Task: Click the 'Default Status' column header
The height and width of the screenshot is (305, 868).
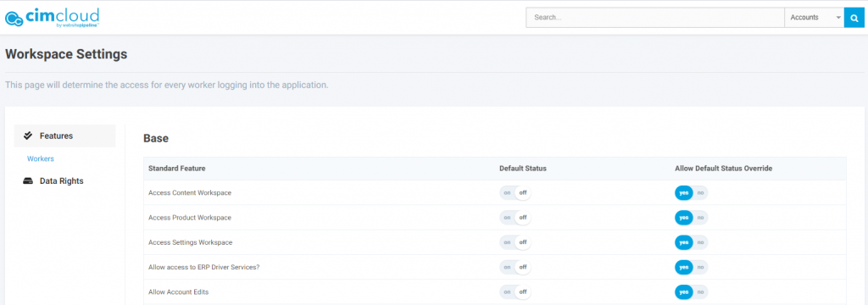Action: [523, 169]
